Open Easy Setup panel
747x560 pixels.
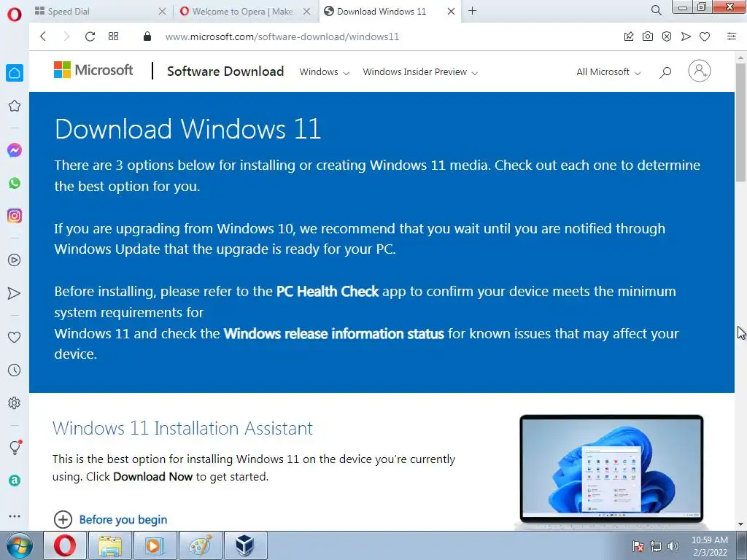(x=731, y=36)
